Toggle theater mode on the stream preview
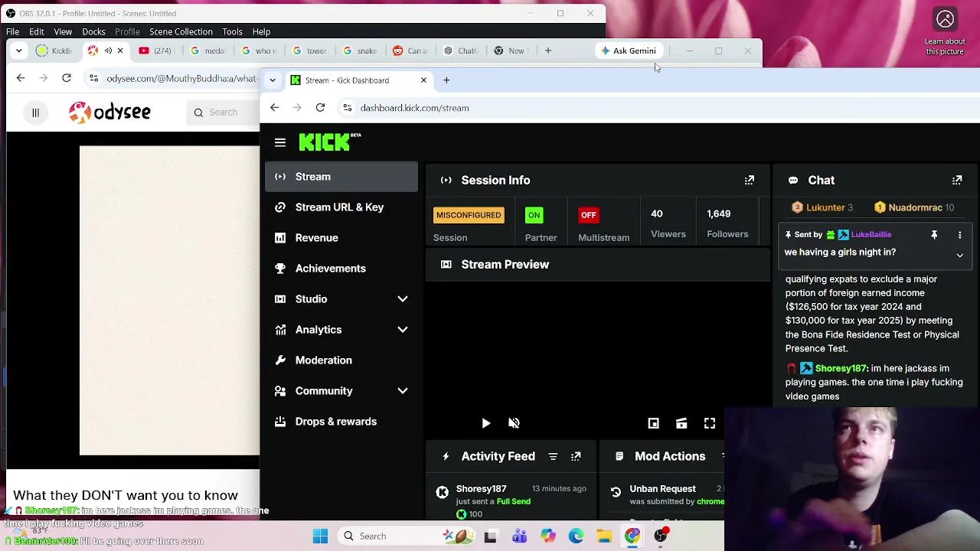 tap(681, 423)
